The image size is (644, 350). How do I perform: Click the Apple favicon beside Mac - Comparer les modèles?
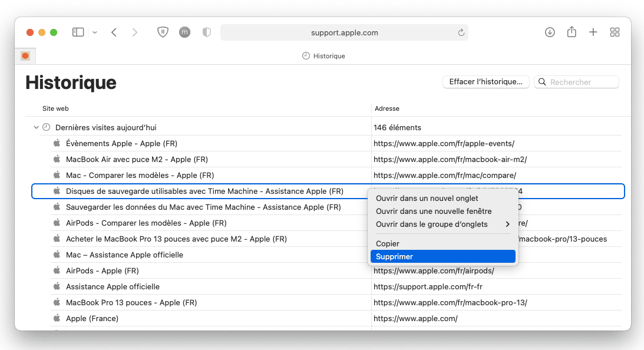point(57,175)
